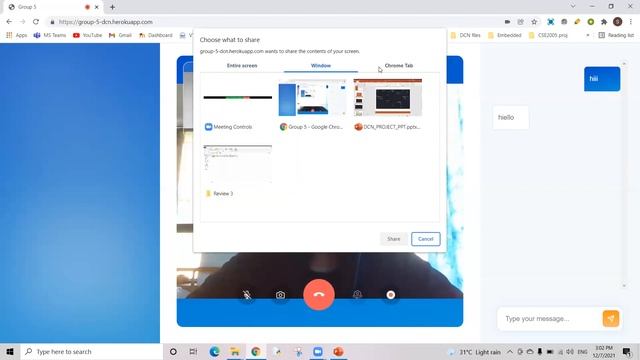
Task: Click the 'hello' chat message bubble
Action: 511,118
